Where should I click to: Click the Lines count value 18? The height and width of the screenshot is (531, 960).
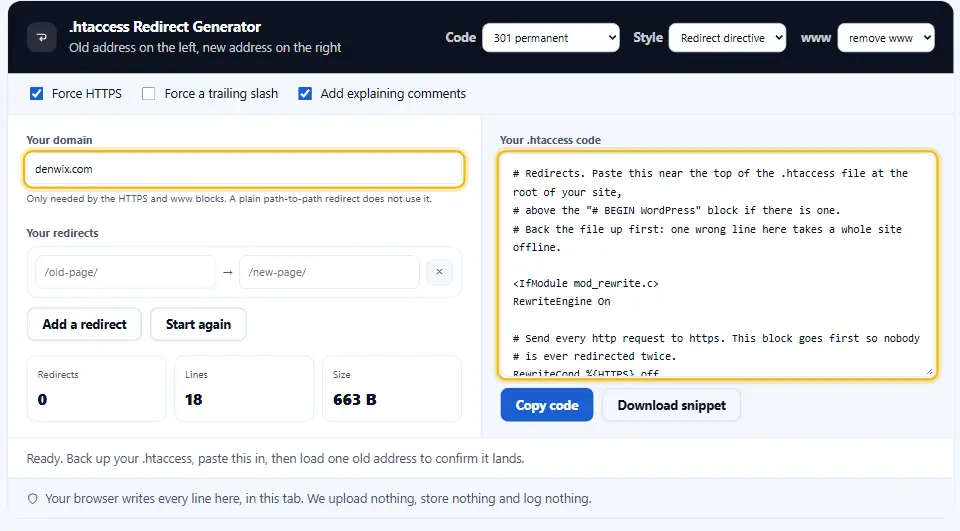coord(193,400)
